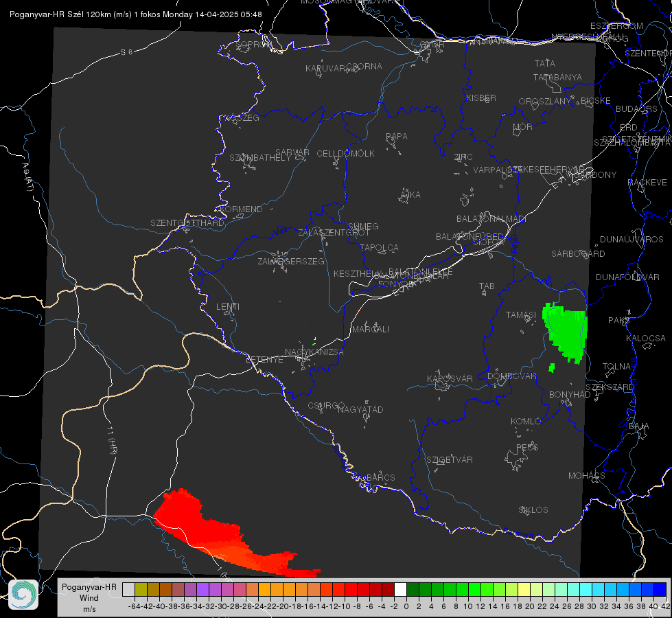Select the white zero swatch in legend
Image resolution: width=672 pixels, height=618 pixels.
tap(400, 590)
